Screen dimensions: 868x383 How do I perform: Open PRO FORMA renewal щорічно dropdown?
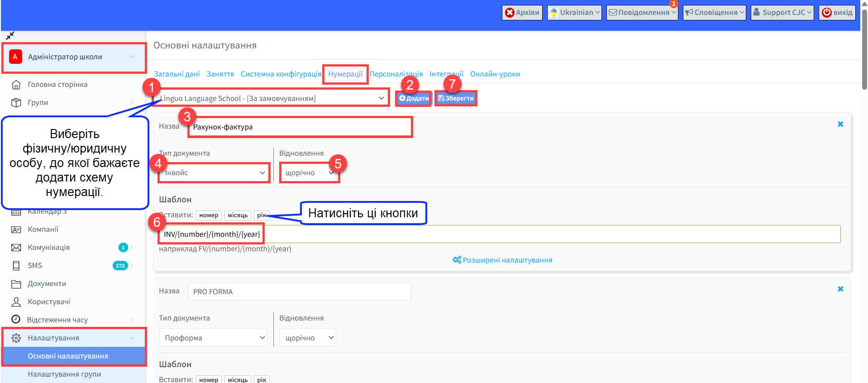tap(308, 338)
